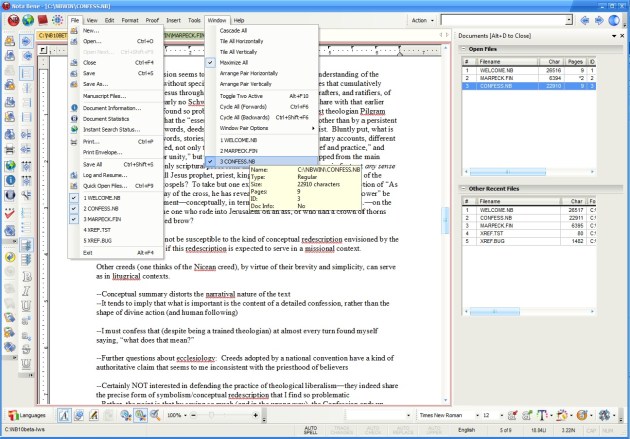Click the Other Recent Files horizontal scrollbar
The height and width of the screenshot is (439, 630).
coord(495,311)
